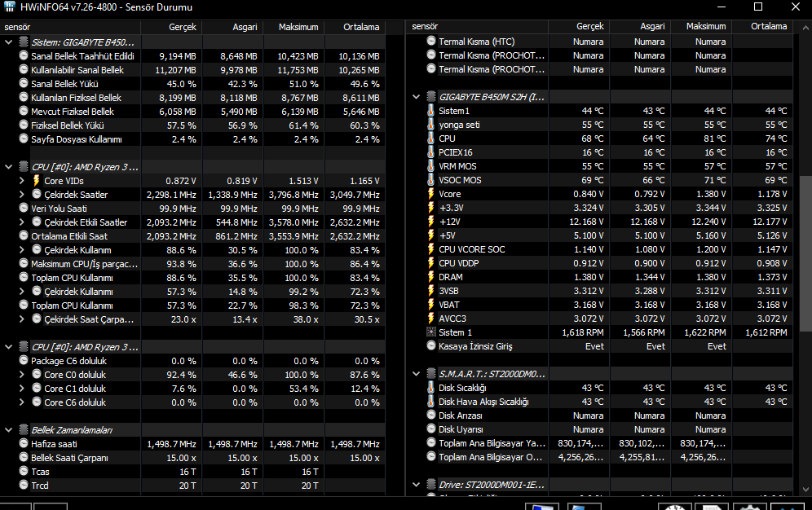Select the 3VSB voltage row

pyautogui.click(x=600, y=291)
